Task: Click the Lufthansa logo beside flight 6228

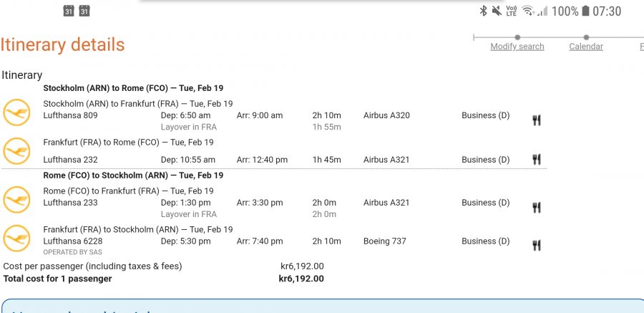Action: [17, 238]
